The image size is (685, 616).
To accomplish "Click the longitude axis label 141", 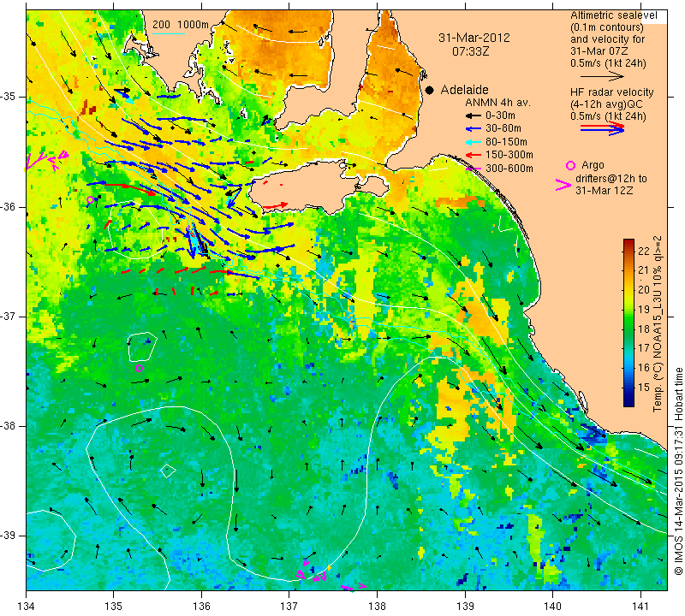I will coord(640,606).
